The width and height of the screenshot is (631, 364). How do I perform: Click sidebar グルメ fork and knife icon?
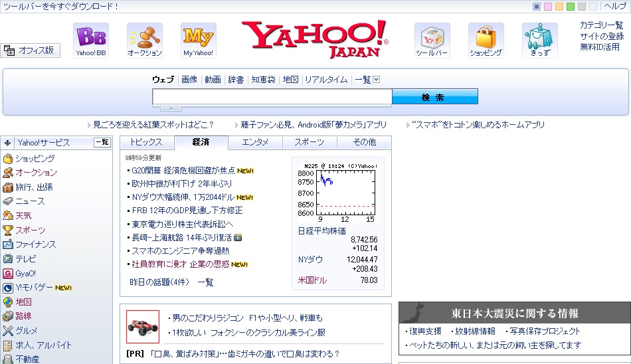pyautogui.click(x=8, y=331)
